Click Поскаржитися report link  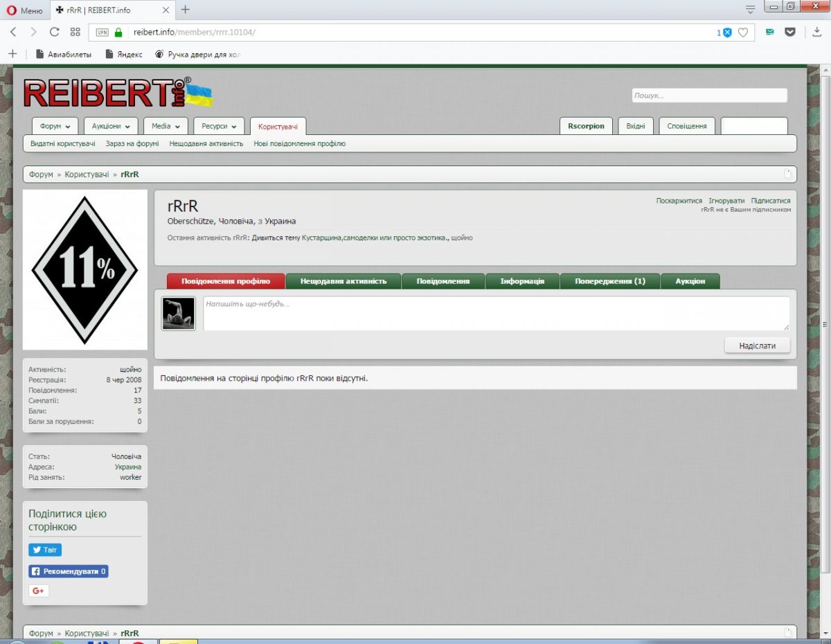tap(679, 201)
